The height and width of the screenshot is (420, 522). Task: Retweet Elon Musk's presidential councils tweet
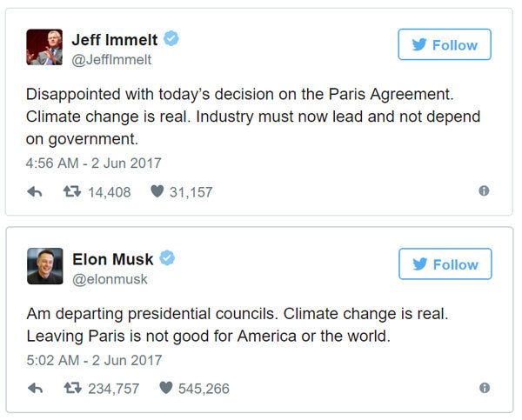(76, 388)
